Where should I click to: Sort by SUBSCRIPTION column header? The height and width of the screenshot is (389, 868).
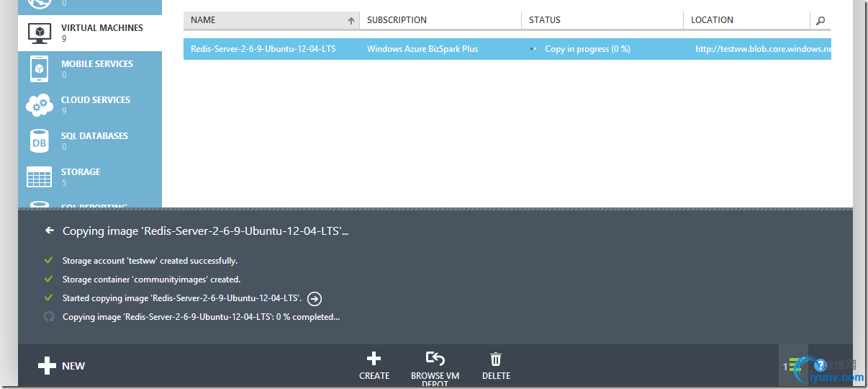pos(397,20)
